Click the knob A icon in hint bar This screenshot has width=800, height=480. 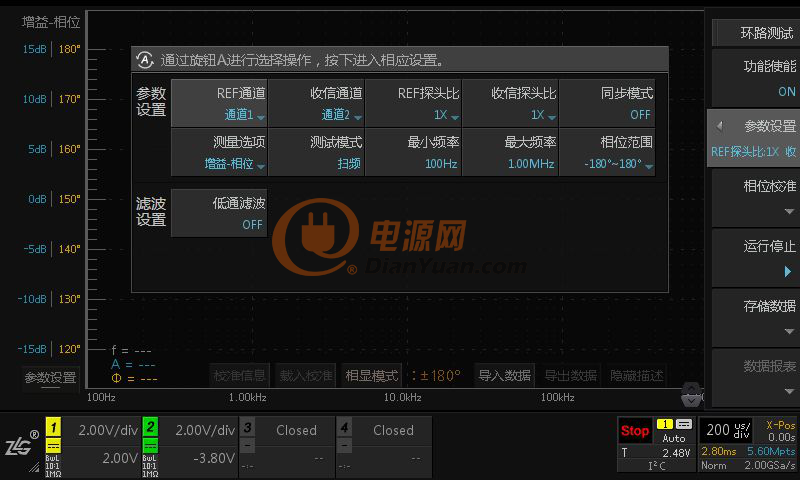145,60
